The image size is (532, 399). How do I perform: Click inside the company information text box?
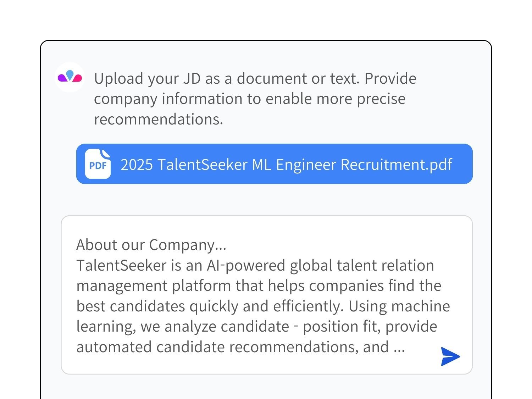click(267, 295)
